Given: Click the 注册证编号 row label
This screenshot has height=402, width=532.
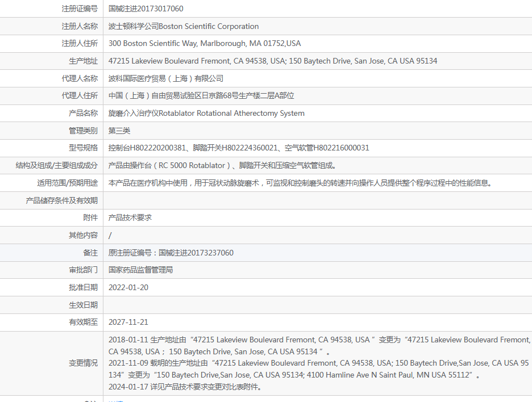Looking at the screenshot, I should tap(80, 9).
